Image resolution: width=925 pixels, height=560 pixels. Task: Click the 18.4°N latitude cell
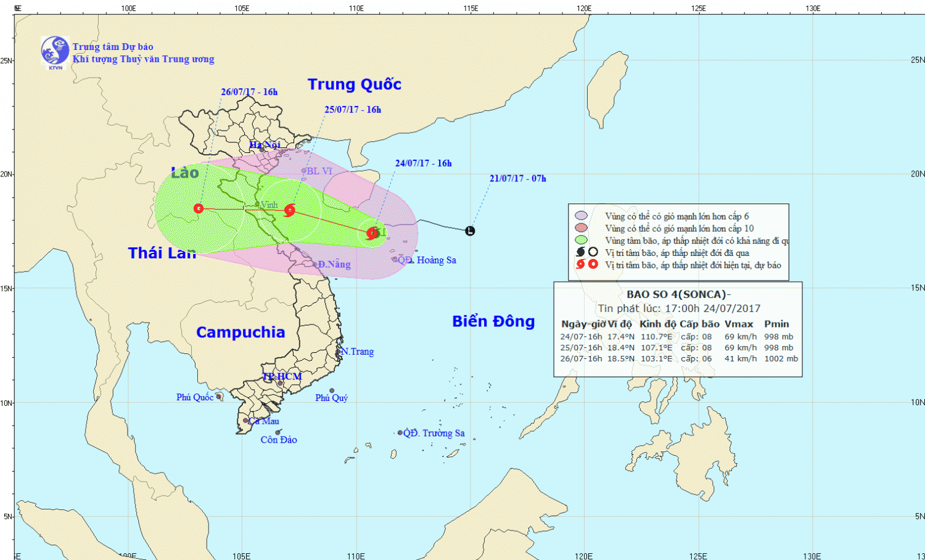[621, 348]
